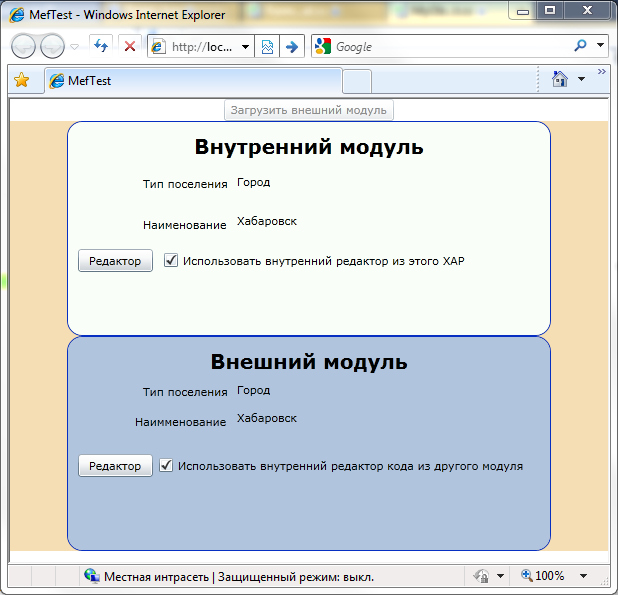
Task: Click the Наименование label in internal module
Action: 184,225
